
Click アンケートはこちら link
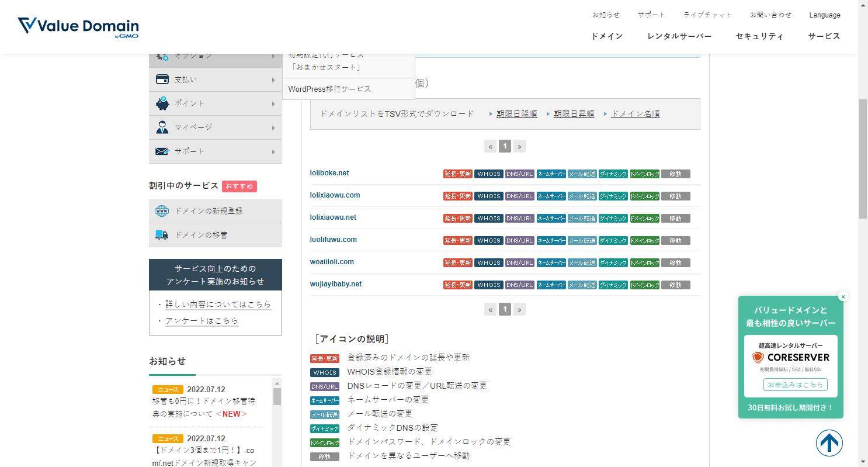[202, 321]
